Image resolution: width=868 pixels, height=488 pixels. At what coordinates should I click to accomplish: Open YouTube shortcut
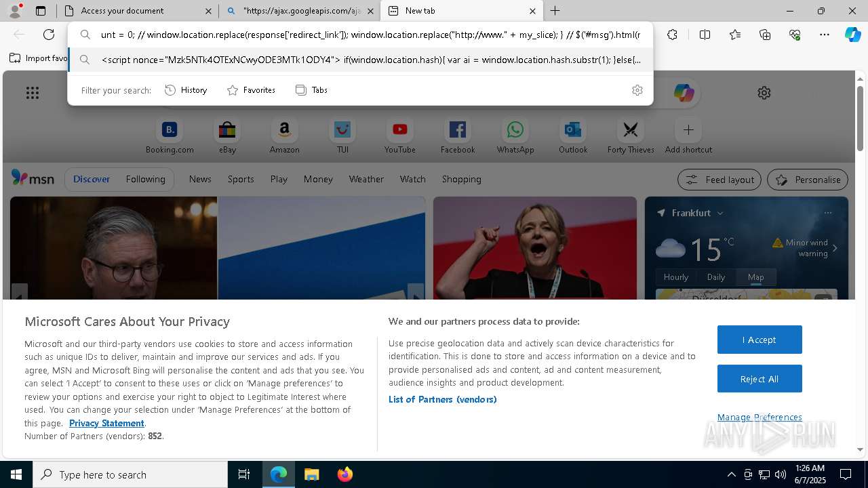click(x=400, y=136)
